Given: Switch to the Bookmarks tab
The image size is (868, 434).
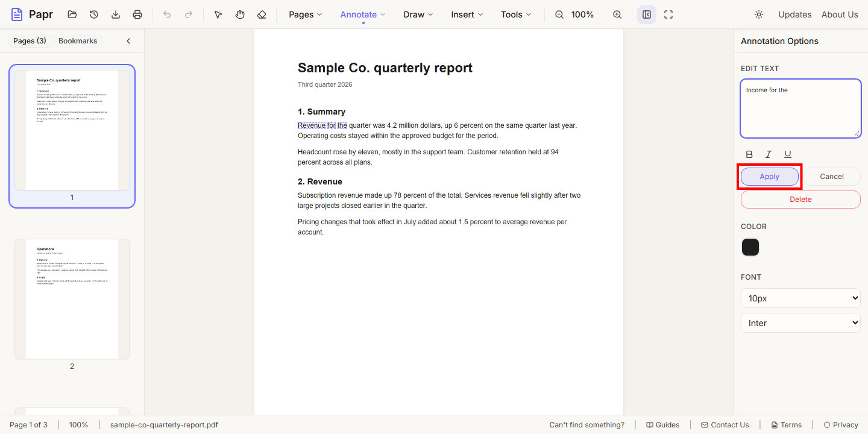Looking at the screenshot, I should (x=78, y=41).
